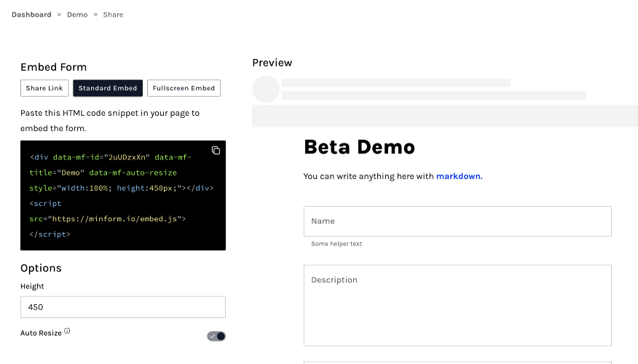Click the Auto Resize label
Viewport: 638px width, 364px height.
(41, 333)
